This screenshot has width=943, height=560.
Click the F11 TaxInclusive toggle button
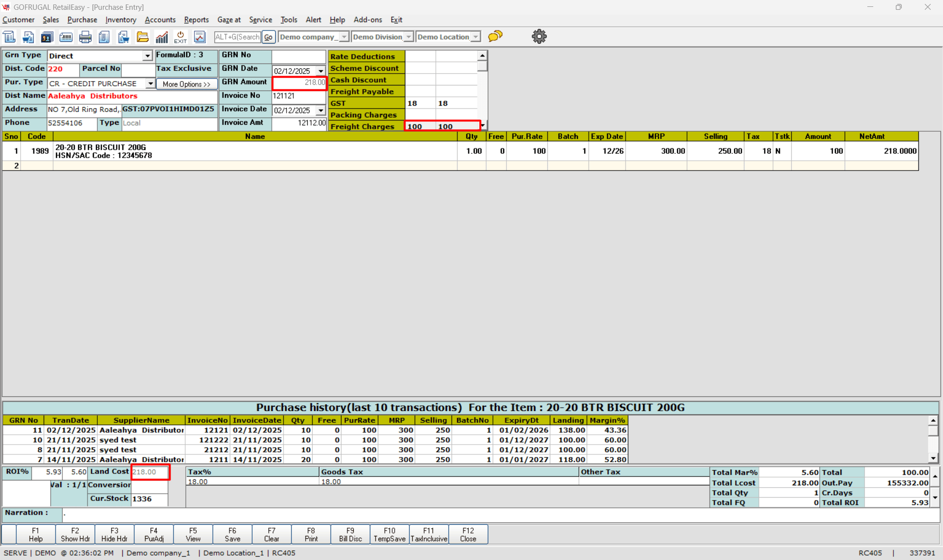429,534
